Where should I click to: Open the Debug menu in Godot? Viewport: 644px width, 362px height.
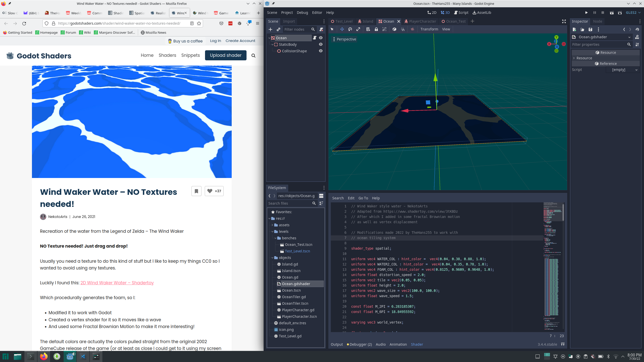coord(302,13)
